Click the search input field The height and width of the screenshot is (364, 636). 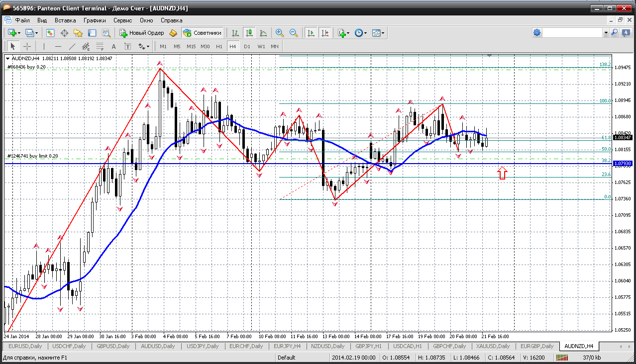click(572, 32)
